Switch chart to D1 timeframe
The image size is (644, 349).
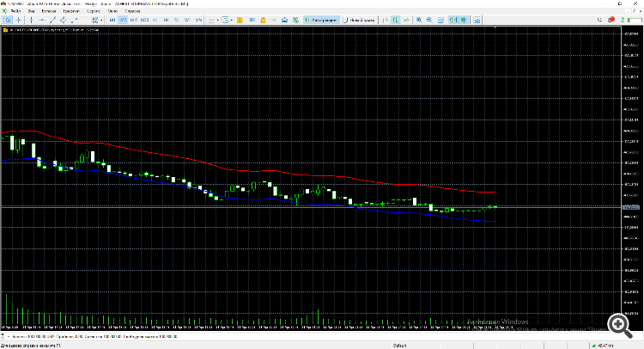pyautogui.click(x=177, y=20)
